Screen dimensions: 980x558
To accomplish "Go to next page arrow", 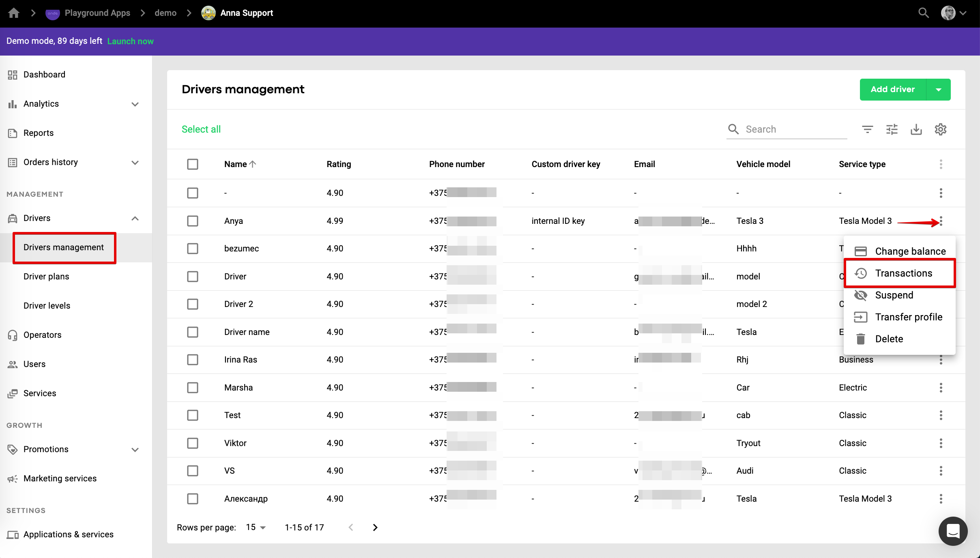I will [x=375, y=527].
